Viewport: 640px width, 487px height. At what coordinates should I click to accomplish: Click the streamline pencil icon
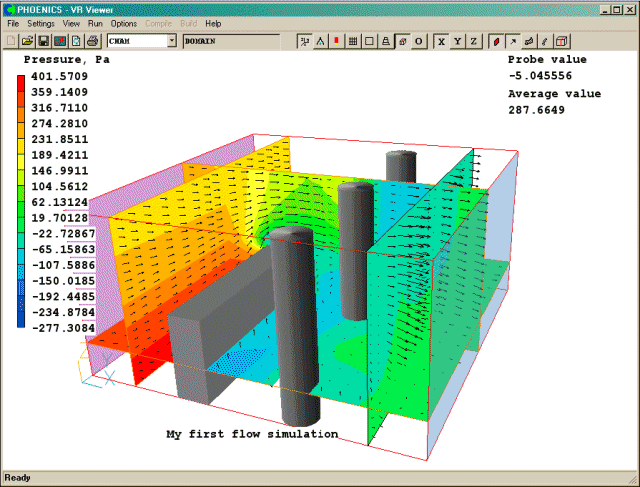[x=544, y=41]
